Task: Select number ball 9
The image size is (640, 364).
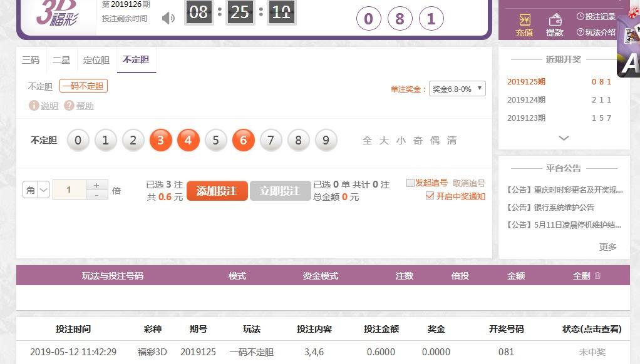Action: pyautogui.click(x=326, y=140)
